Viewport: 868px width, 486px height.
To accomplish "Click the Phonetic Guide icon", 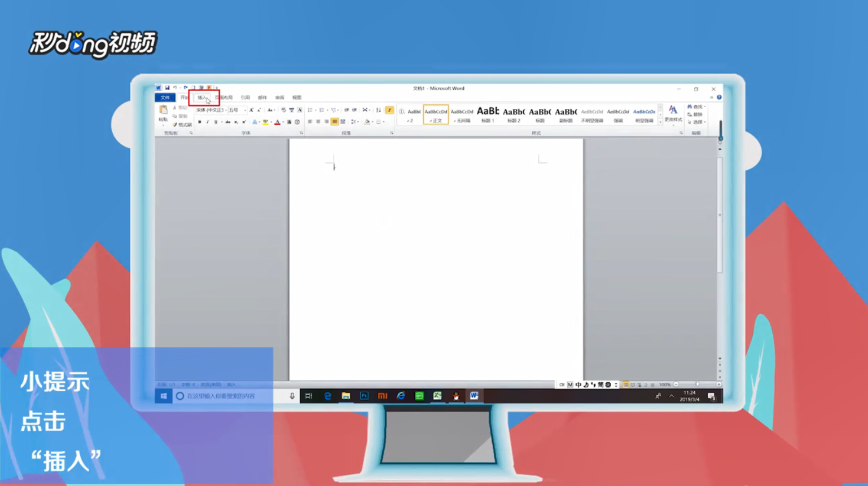I will 291,110.
